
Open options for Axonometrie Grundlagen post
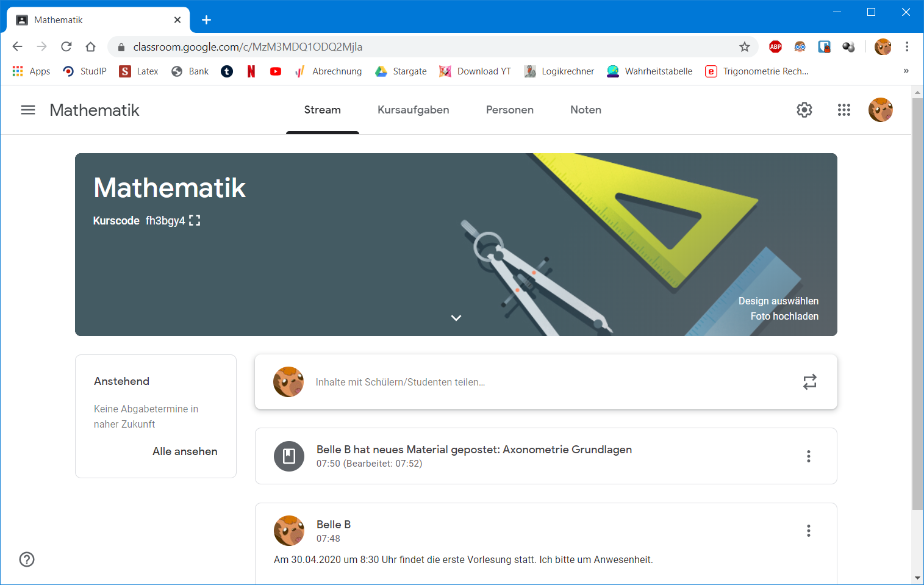coord(809,456)
